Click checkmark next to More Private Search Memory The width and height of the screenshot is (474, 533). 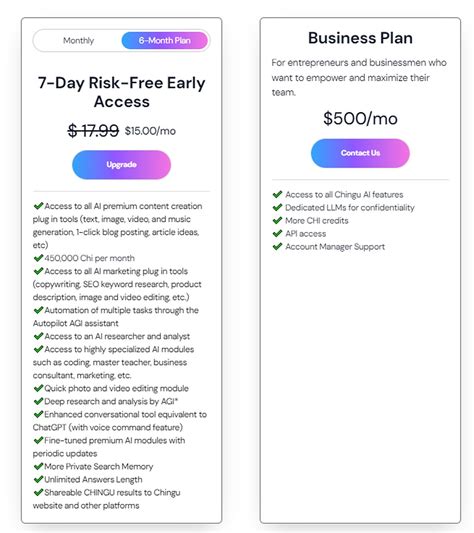click(38, 466)
